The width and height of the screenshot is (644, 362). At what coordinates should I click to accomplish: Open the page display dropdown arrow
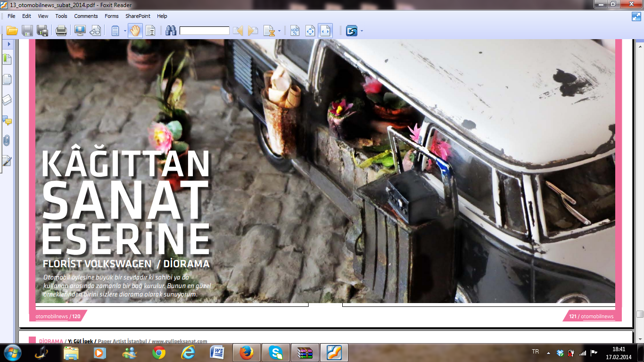[125, 31]
